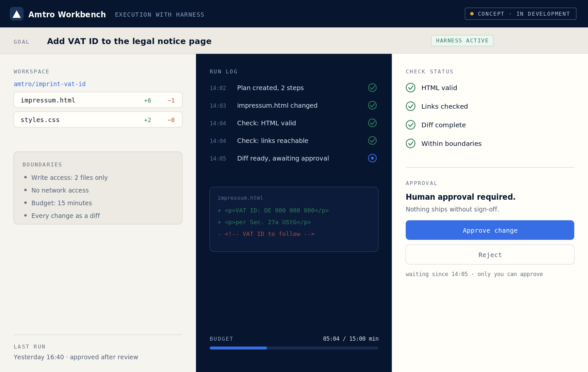This screenshot has height=372, width=588.
Task: Click the added line per Sec. 27a UStG
Action: click(x=264, y=222)
